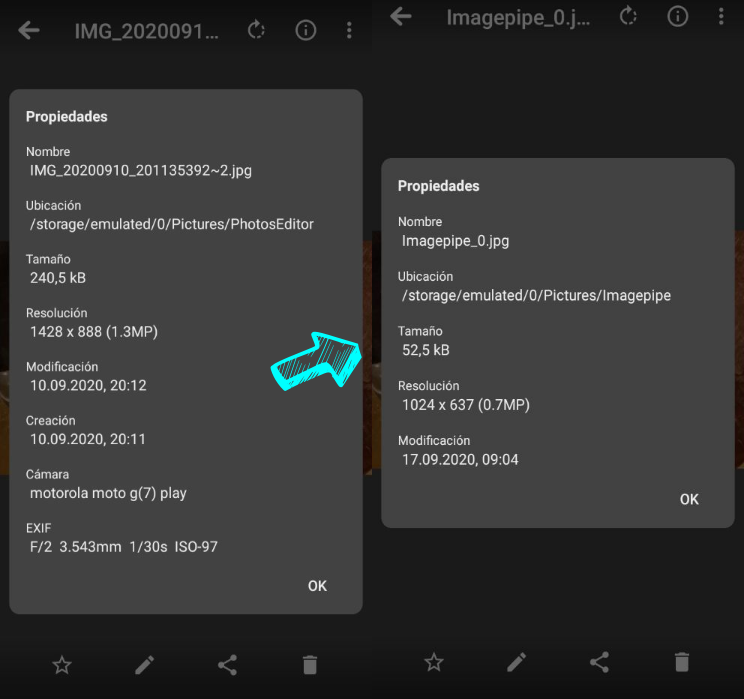Favorite the Imagepipe_0 image with star
The width and height of the screenshot is (744, 699).
[x=434, y=662]
